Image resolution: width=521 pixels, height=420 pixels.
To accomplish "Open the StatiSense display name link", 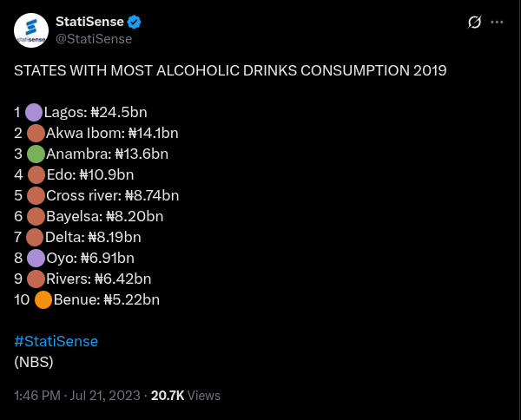I will click(89, 22).
